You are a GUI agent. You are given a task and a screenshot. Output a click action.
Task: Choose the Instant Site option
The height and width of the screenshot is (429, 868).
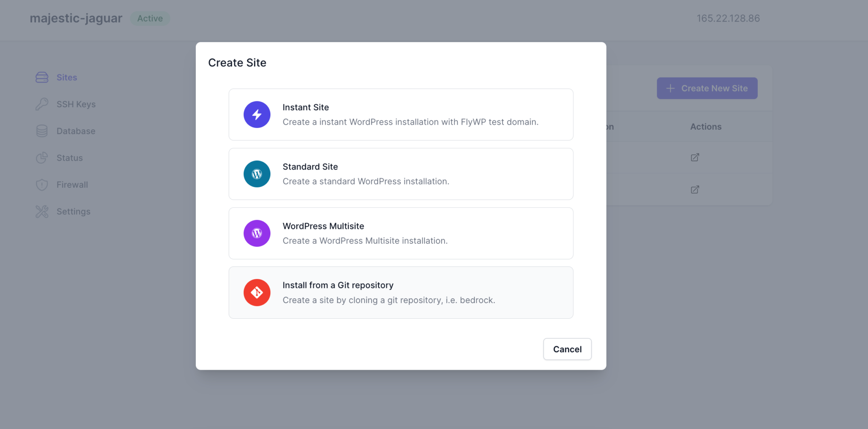point(401,114)
